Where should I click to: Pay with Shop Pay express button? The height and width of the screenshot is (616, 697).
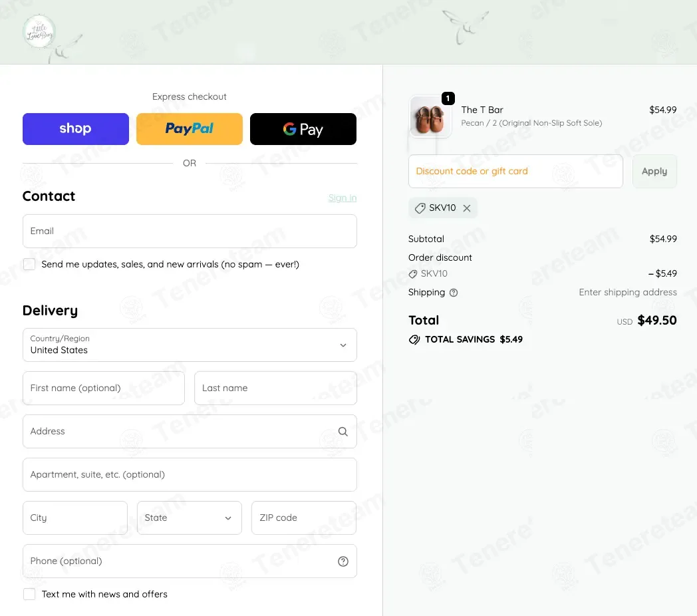pyautogui.click(x=76, y=129)
